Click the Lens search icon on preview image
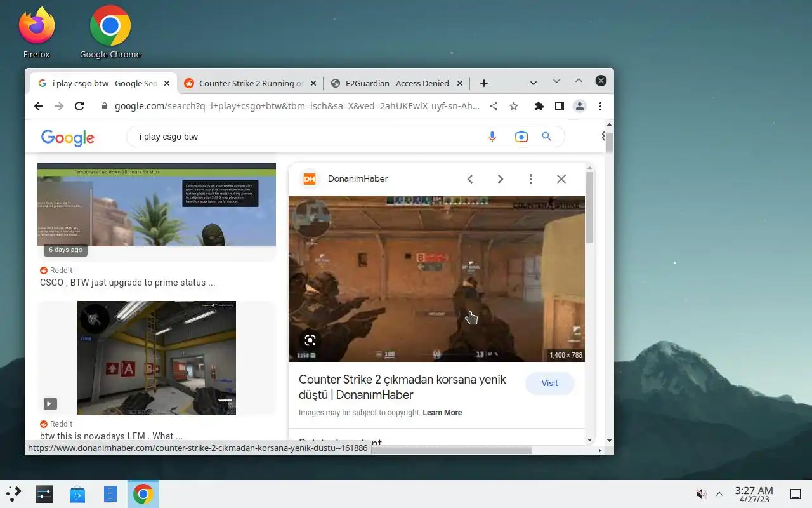812x508 pixels. pyautogui.click(x=310, y=340)
